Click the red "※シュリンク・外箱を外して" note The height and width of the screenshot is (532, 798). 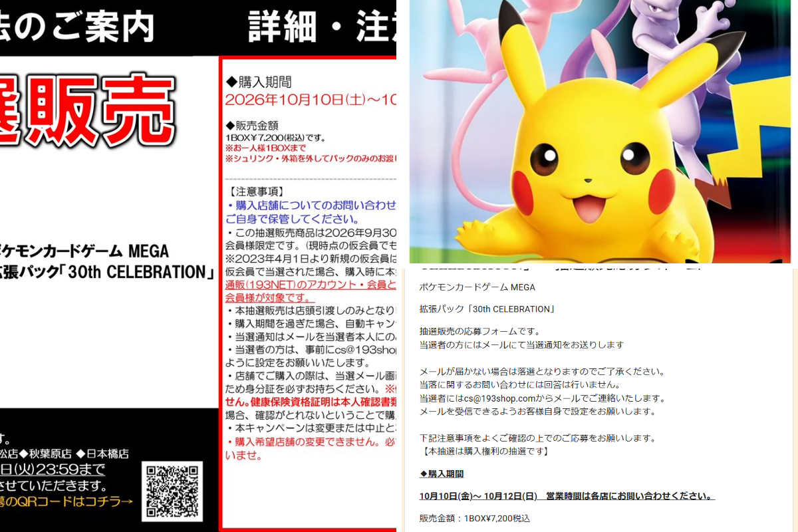coord(311,159)
